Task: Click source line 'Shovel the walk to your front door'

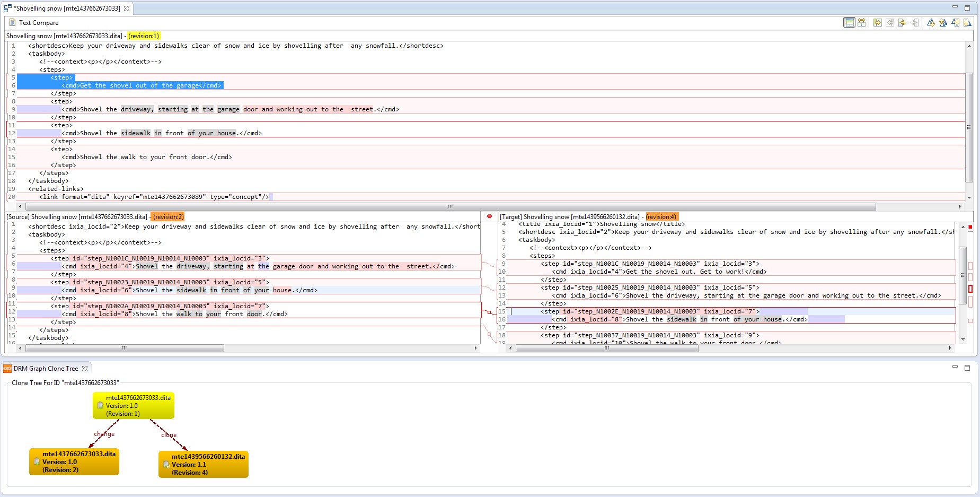Action: pos(175,314)
